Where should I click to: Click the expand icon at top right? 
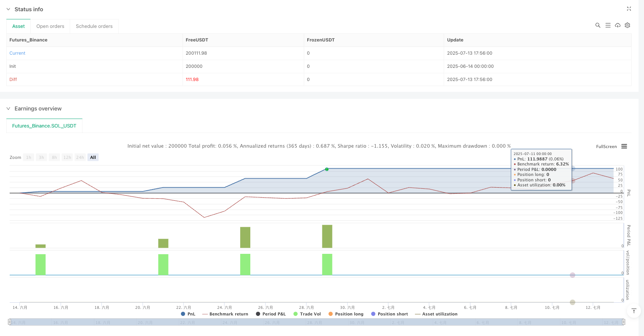point(629,9)
